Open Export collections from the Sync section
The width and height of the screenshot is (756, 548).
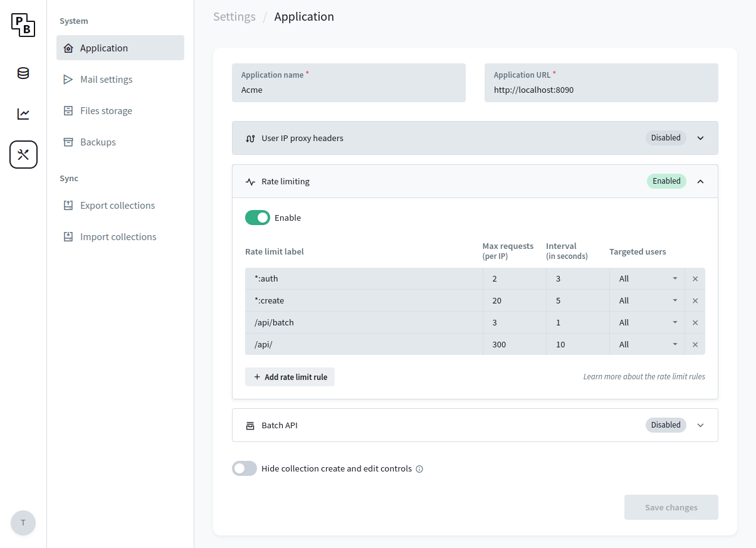117,205
